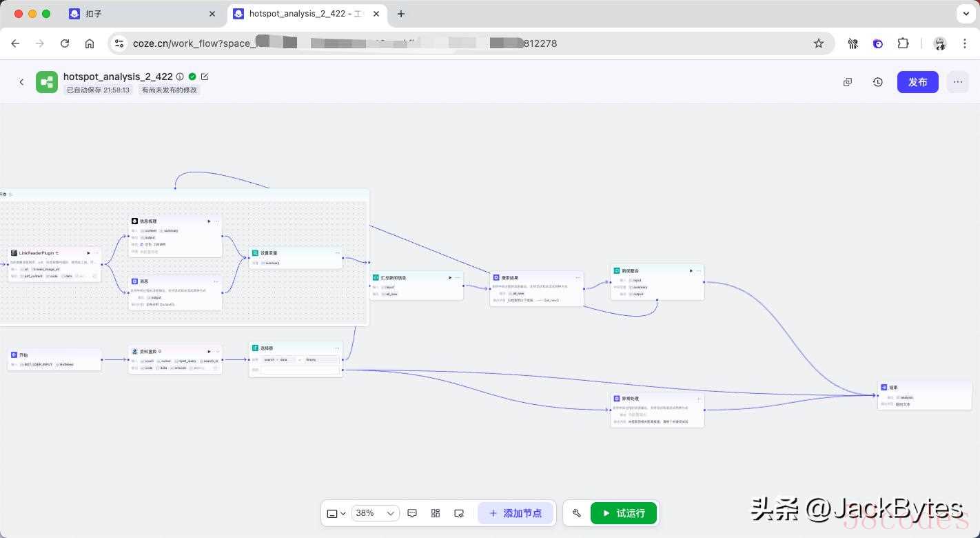980x538 pixels.
Task: Click the green 试运行 test run button
Action: 624,513
